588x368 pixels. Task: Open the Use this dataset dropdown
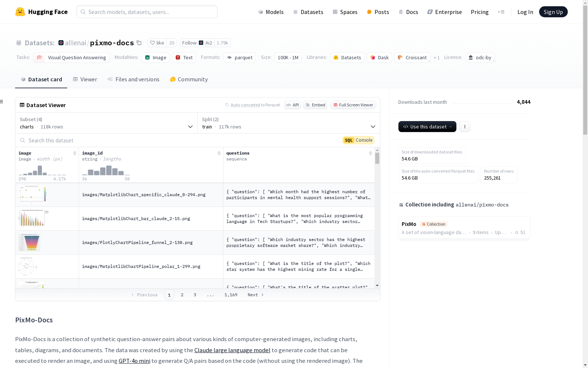tap(427, 127)
